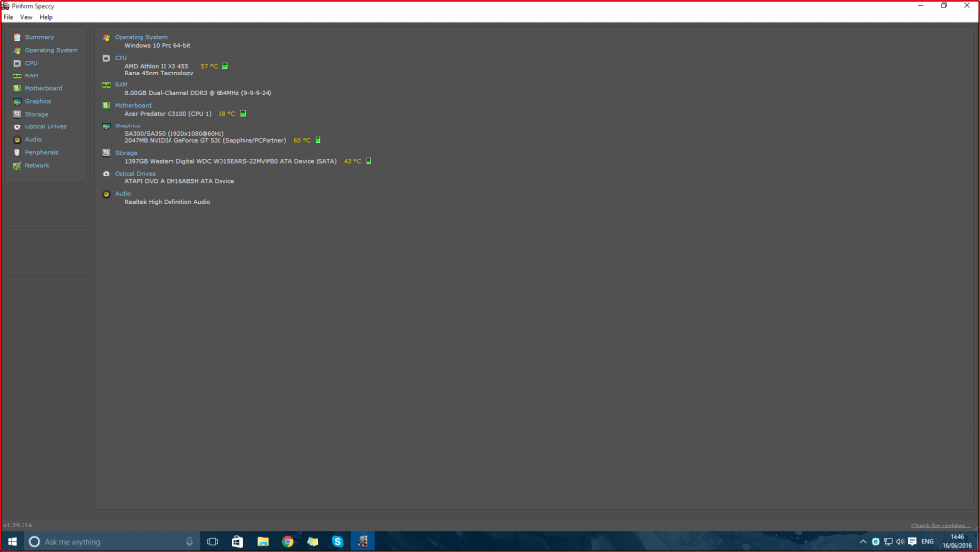Viewport: 980px width, 552px height.
Task: Open Google Chrome from the taskbar
Action: [x=287, y=542]
